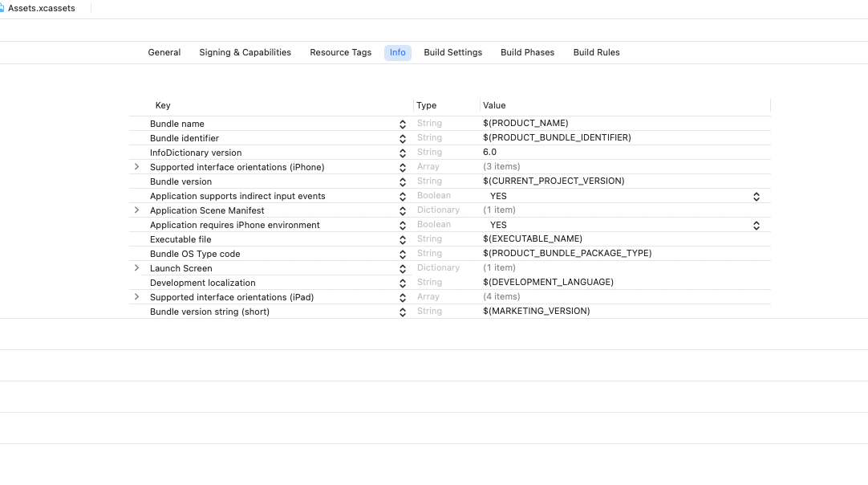Click the $(PRODUCT_BUNDLE_PACKAGE_TYPE) value
This screenshot has width=868, height=485.
point(567,253)
